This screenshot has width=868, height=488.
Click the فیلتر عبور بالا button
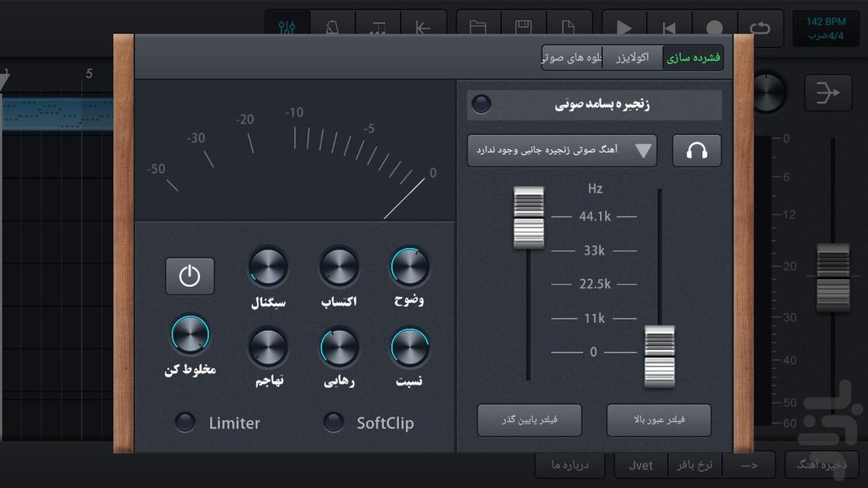(658, 420)
